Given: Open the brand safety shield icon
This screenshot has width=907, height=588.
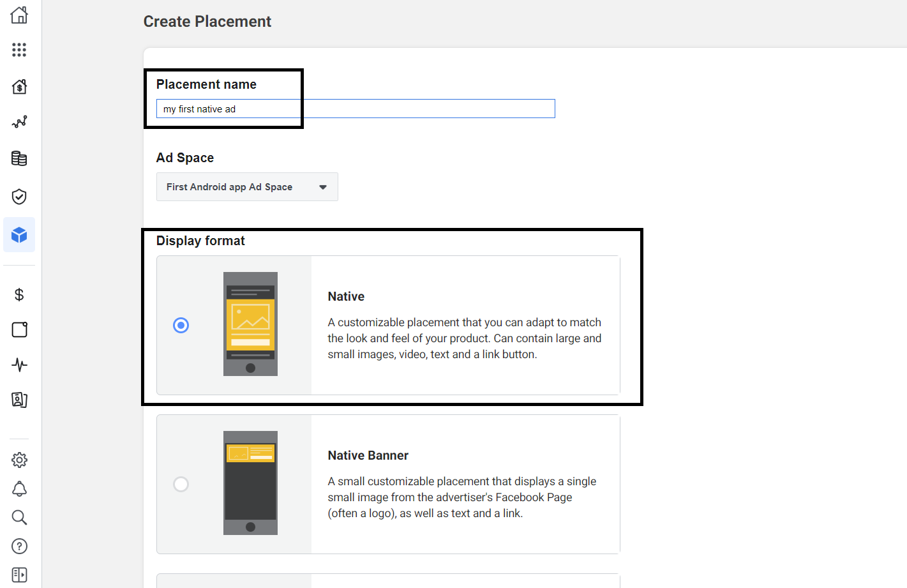Looking at the screenshot, I should 19,196.
